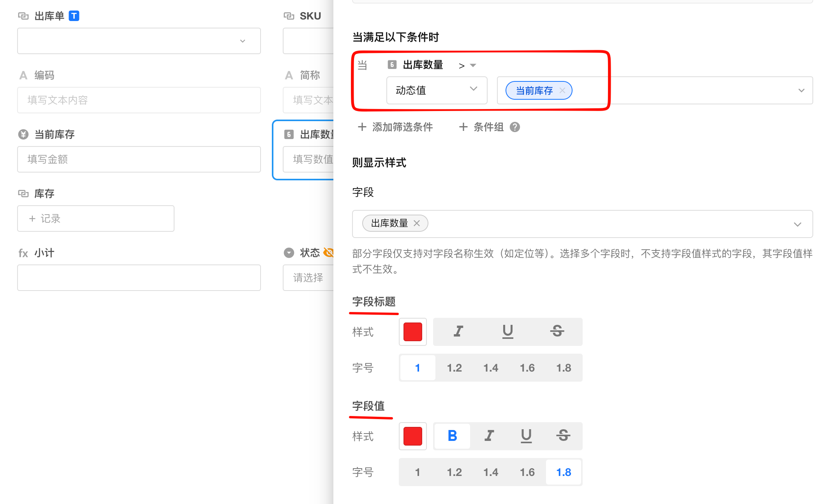
Task: Expand 出库单 dropdown field
Action: [x=139, y=41]
